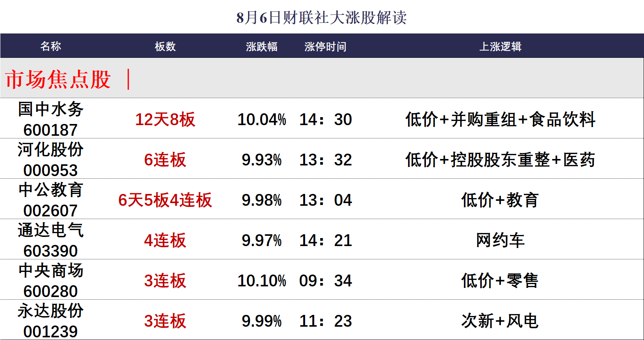644x340 pixels.
Task: Select the 板数 column header
Action: point(165,46)
